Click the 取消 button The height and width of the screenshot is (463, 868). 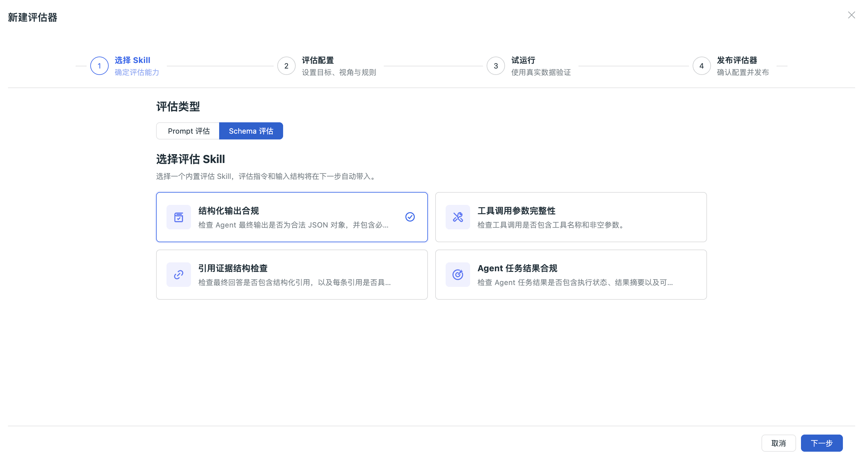[778, 443]
